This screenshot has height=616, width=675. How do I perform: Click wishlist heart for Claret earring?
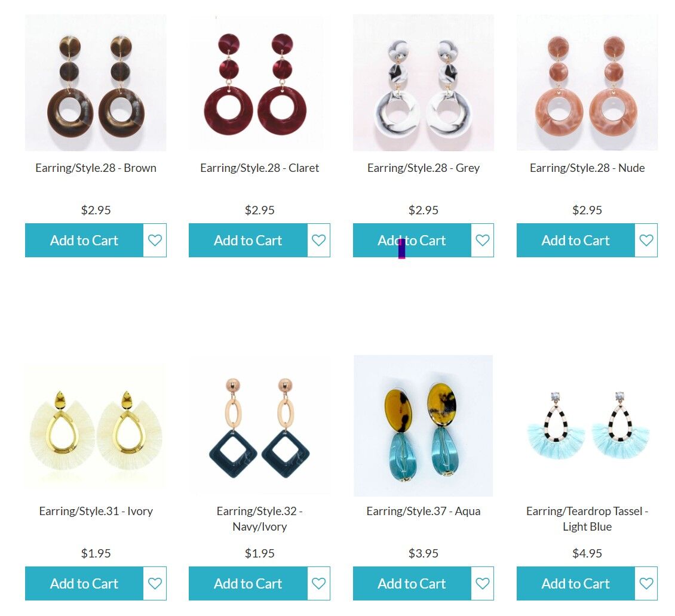[x=318, y=240]
